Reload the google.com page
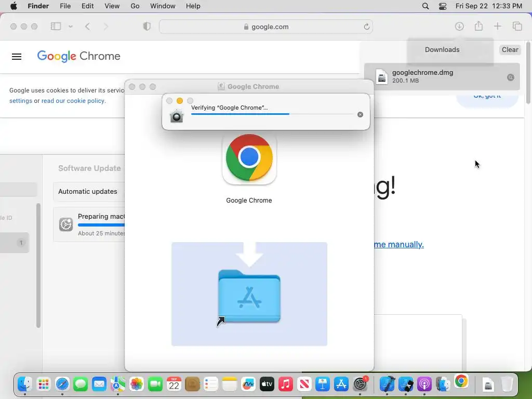532x399 pixels. click(x=366, y=26)
